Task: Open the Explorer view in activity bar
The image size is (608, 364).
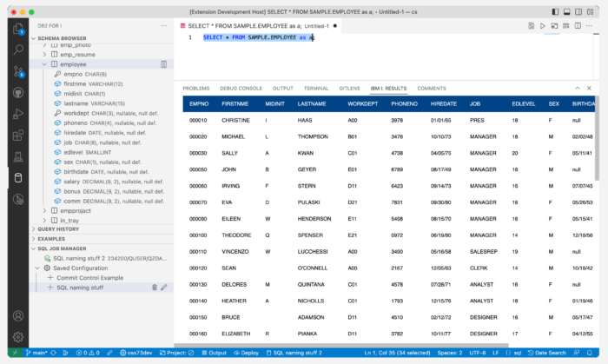Action: point(18,29)
